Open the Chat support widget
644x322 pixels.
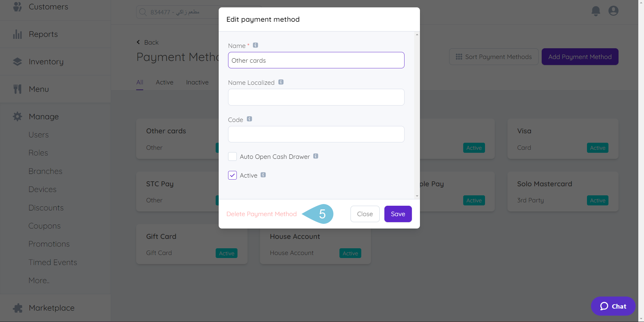(x=613, y=306)
